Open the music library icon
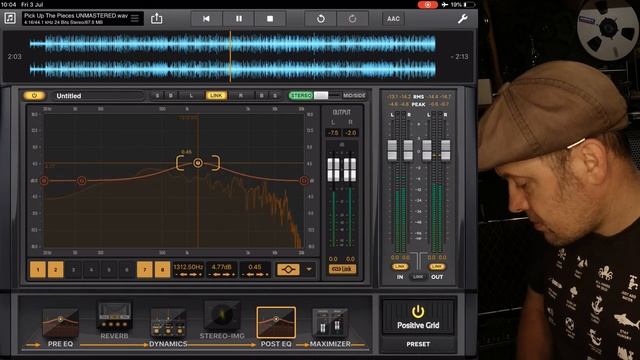640x360 pixels. (10, 18)
